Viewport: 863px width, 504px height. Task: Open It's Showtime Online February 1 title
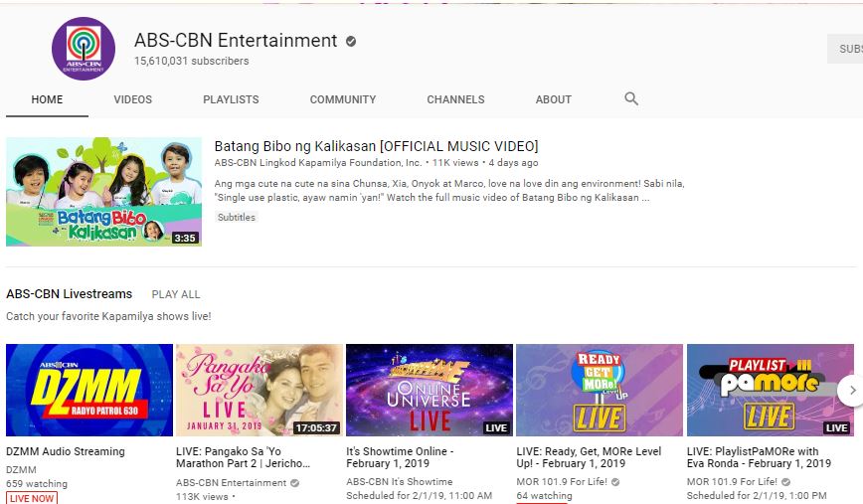click(400, 458)
